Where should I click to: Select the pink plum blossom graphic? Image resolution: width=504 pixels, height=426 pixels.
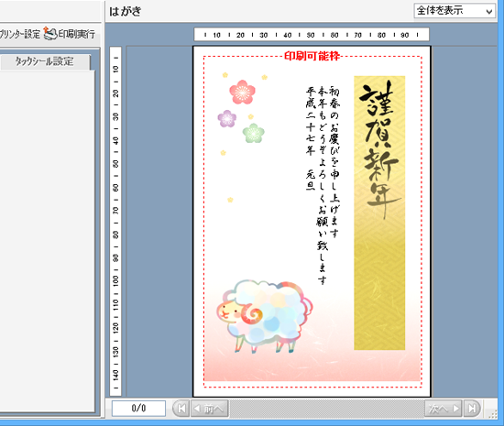click(x=242, y=93)
